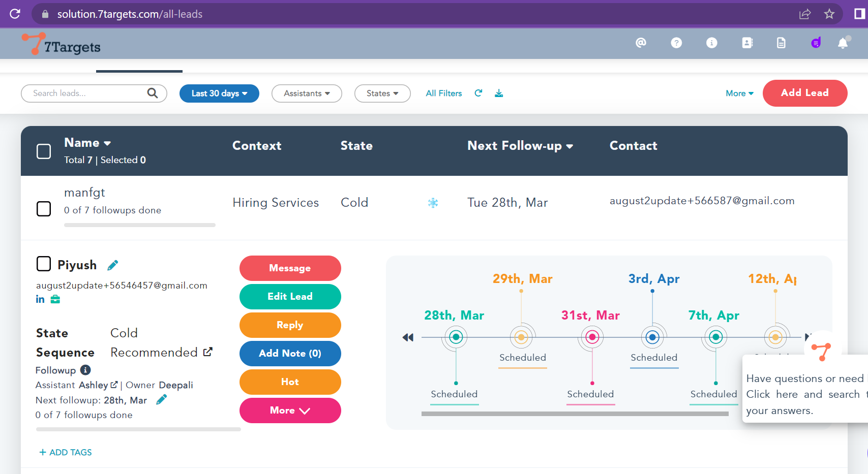The height and width of the screenshot is (474, 868).
Task: Sort by the Next Follow-up column header
Action: click(x=520, y=146)
